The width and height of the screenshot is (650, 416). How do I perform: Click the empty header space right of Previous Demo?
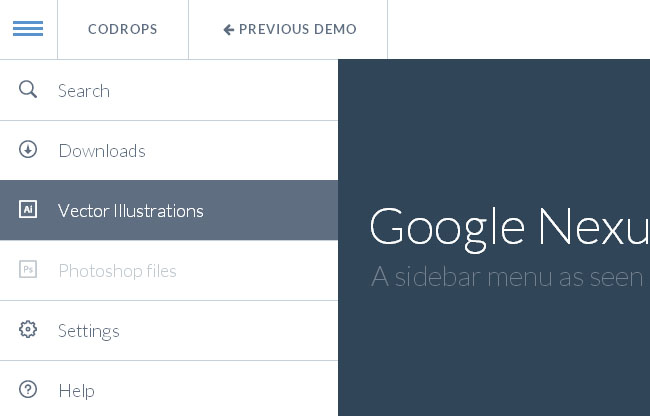(518, 30)
